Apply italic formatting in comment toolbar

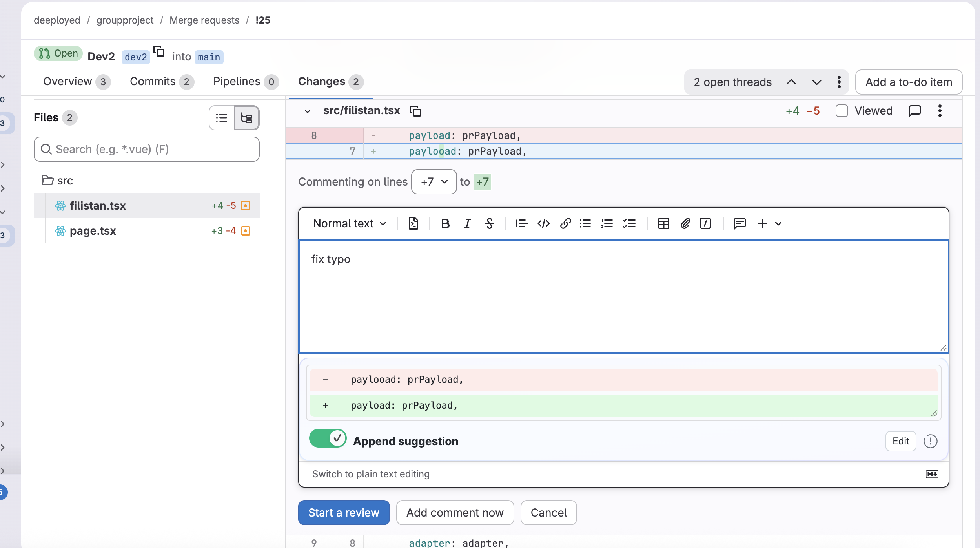click(x=467, y=223)
